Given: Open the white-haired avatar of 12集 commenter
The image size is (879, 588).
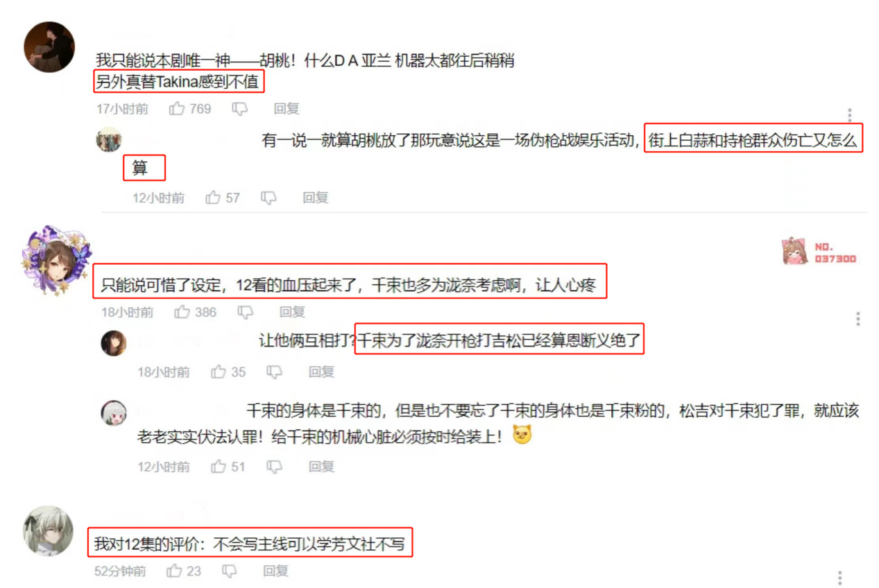Looking at the screenshot, I should pyautogui.click(x=49, y=530).
